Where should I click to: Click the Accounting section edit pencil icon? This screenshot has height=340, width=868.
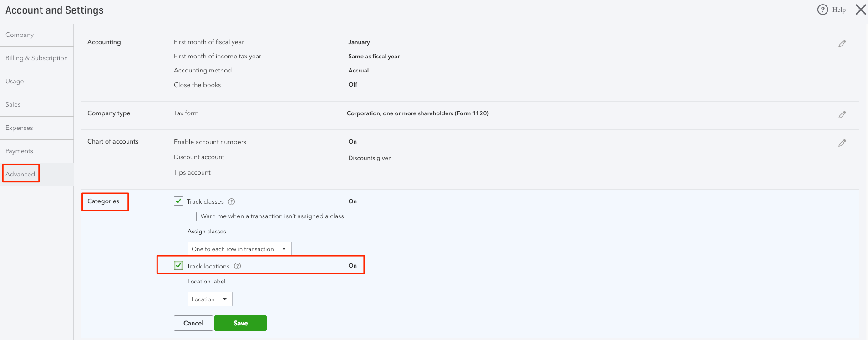(842, 44)
